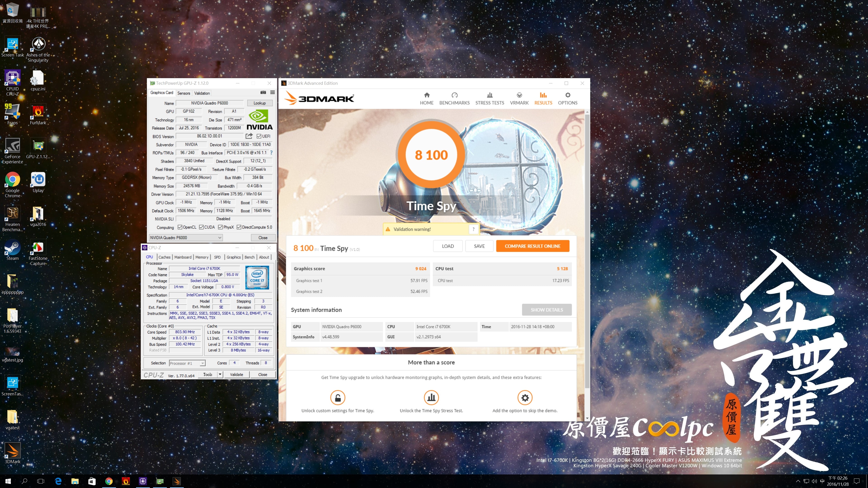868x488 pixels.
Task: Toggle the OpenCL checkbox in GPU-Z
Action: tap(180, 227)
